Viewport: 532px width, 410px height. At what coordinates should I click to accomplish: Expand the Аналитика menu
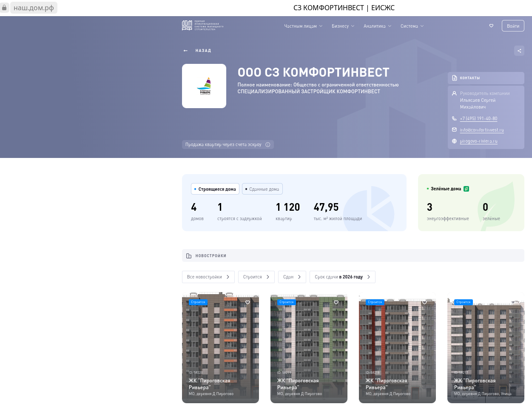[x=377, y=26]
